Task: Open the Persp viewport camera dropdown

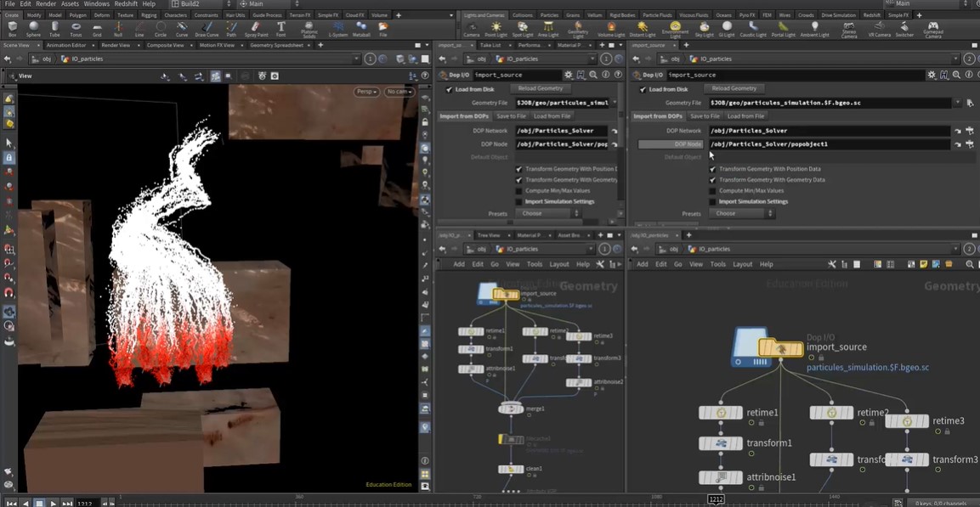Action: 367,92
